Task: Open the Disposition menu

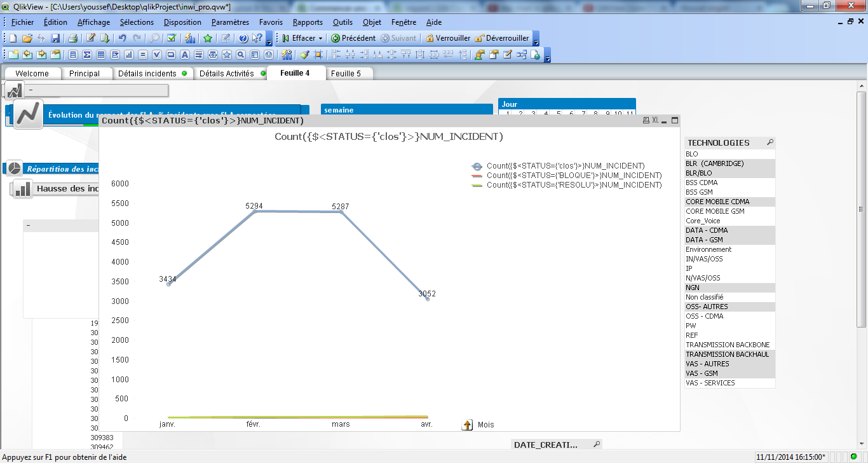Action: [x=182, y=22]
